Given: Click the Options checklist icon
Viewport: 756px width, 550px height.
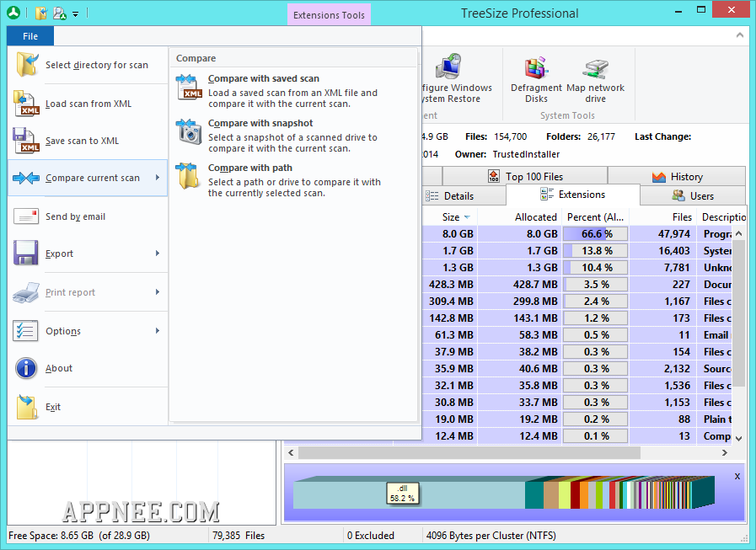Looking at the screenshot, I should coord(25,331).
